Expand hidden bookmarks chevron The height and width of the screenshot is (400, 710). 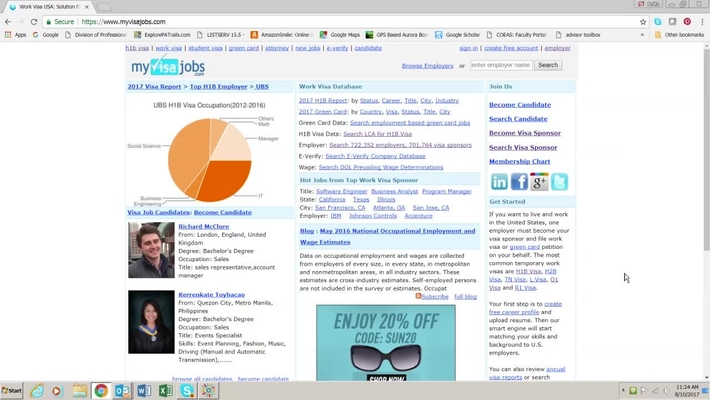[642, 34]
